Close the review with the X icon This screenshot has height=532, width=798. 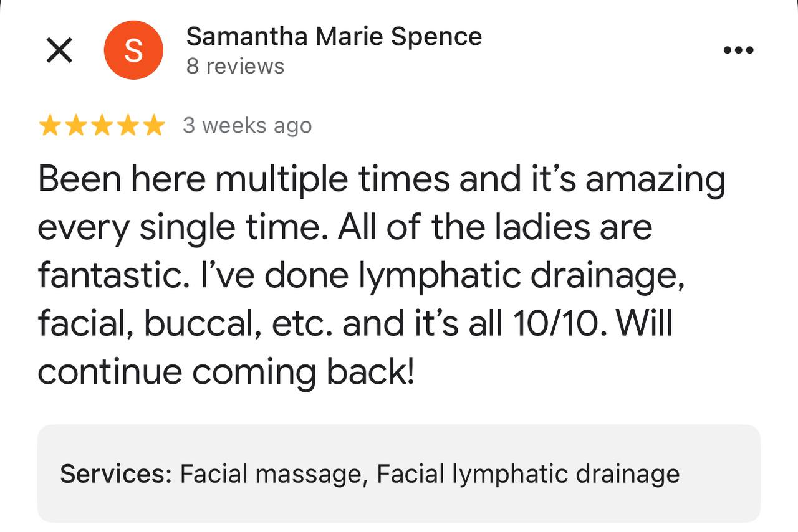pyautogui.click(x=59, y=50)
